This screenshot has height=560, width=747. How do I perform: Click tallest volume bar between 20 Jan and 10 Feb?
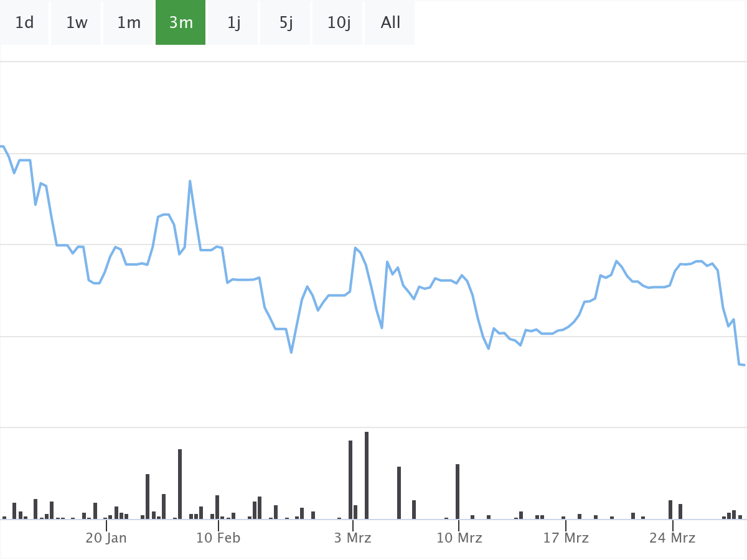[x=180, y=484]
